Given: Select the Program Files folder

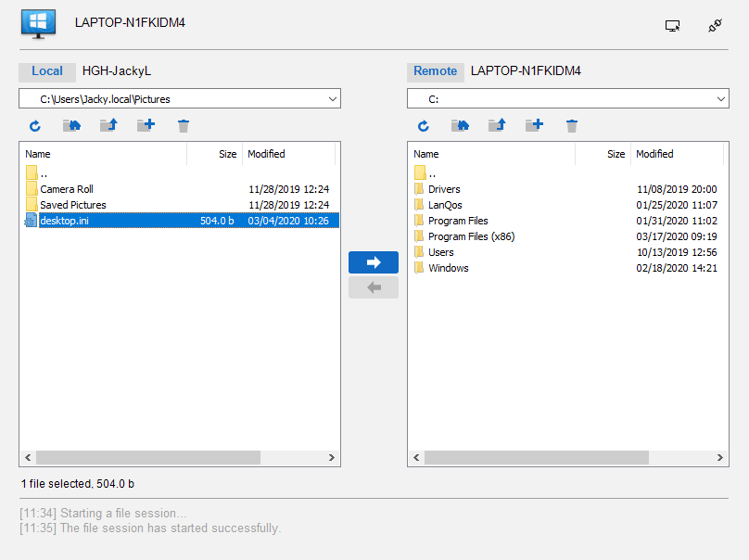Looking at the screenshot, I should [x=568, y=221].
